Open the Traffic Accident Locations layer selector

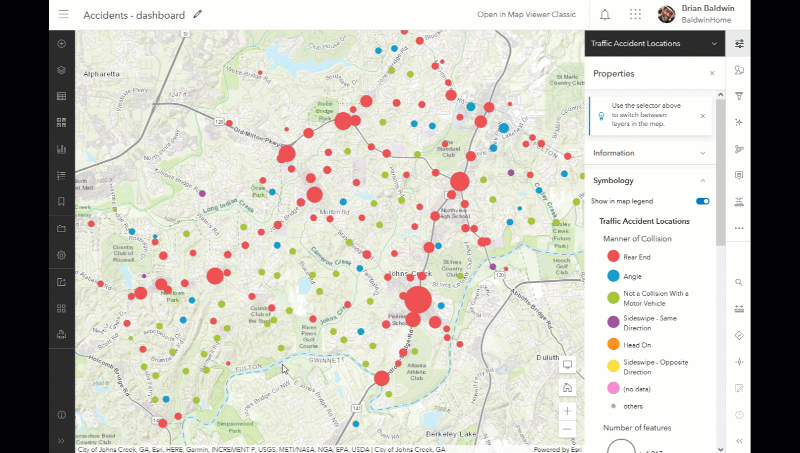pyautogui.click(x=655, y=43)
